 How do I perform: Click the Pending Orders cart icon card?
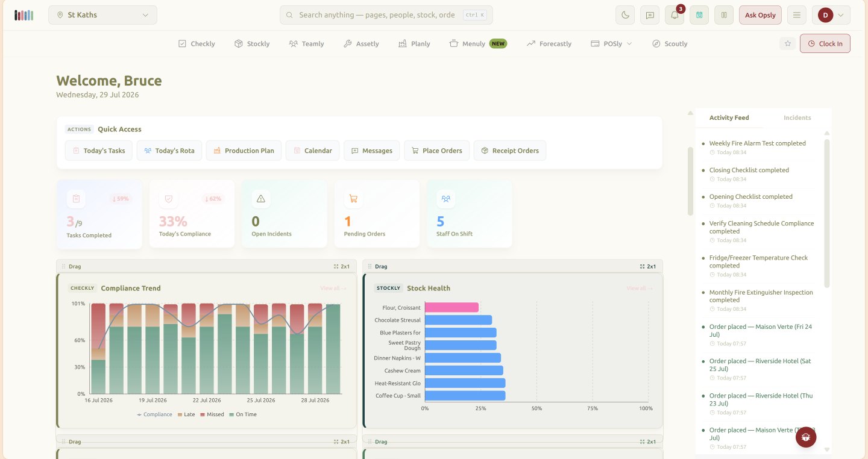click(x=353, y=199)
